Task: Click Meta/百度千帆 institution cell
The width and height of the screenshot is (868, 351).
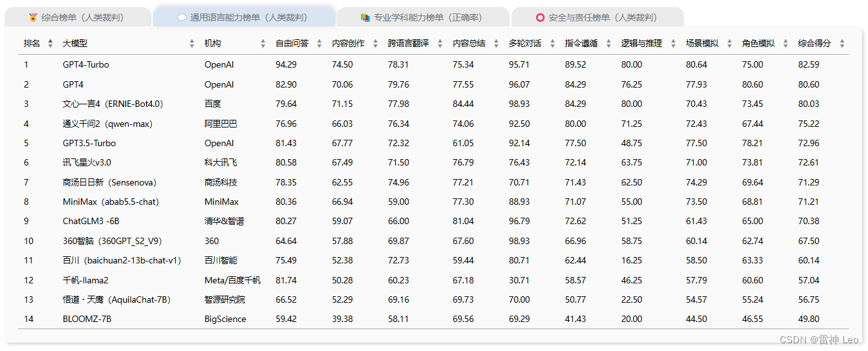Action: coord(232,280)
